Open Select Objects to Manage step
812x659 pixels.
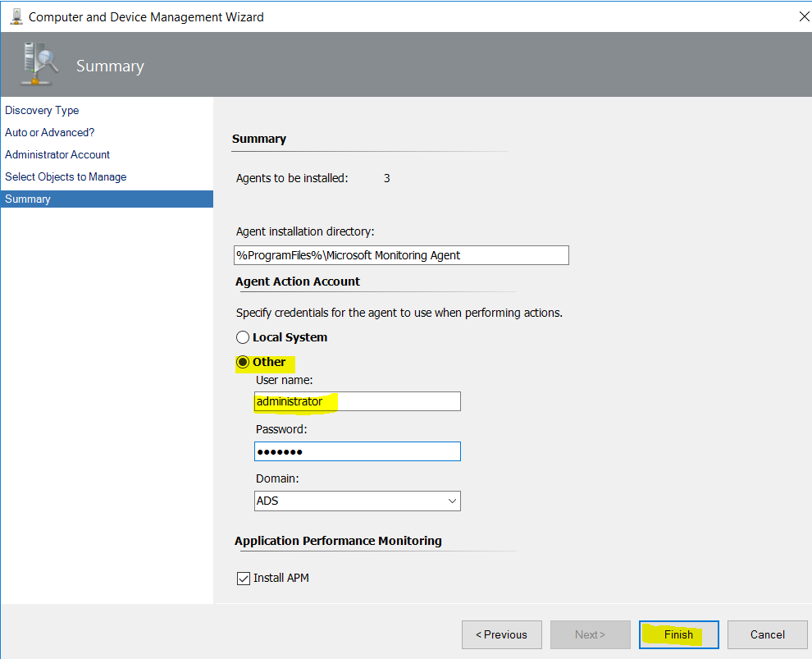coord(66,176)
